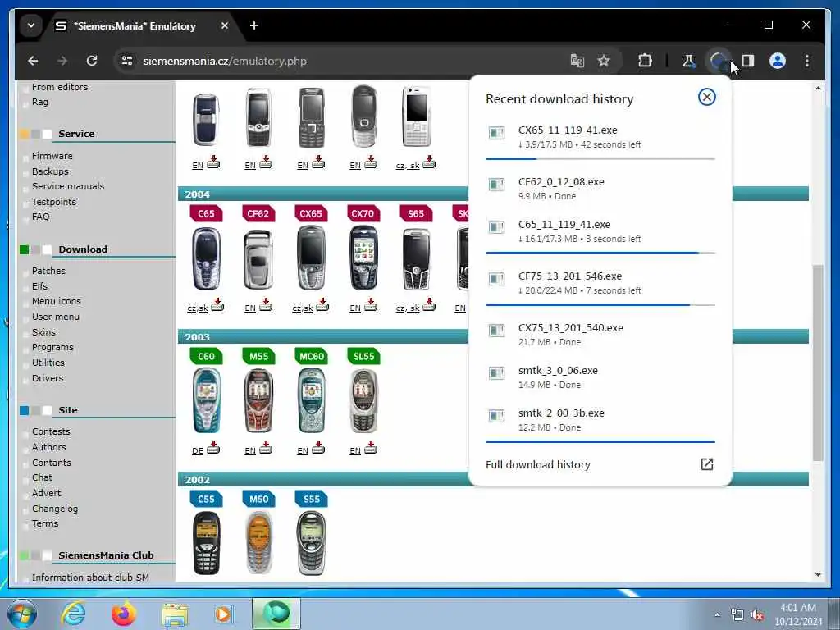This screenshot has height=630, width=840.
Task: Click the Translate page icon
Action: (577, 61)
